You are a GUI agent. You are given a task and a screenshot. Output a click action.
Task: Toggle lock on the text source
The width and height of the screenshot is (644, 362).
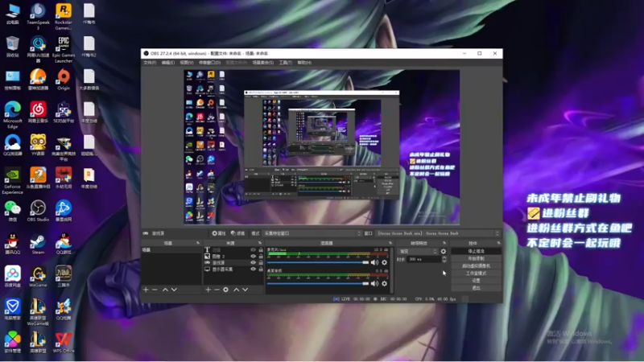[x=261, y=249]
